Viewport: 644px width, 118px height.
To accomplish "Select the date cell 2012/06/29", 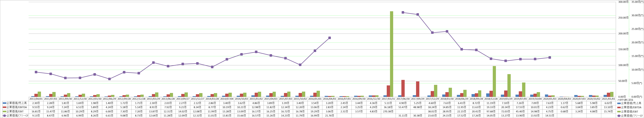I will coord(110,99).
